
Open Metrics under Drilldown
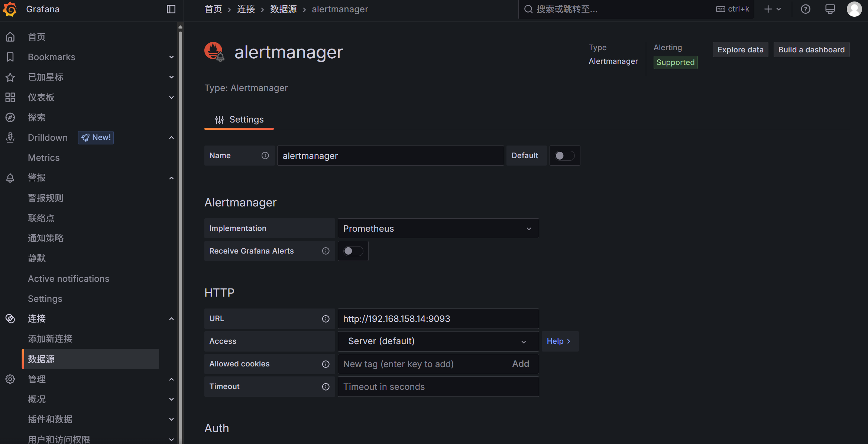click(x=44, y=157)
